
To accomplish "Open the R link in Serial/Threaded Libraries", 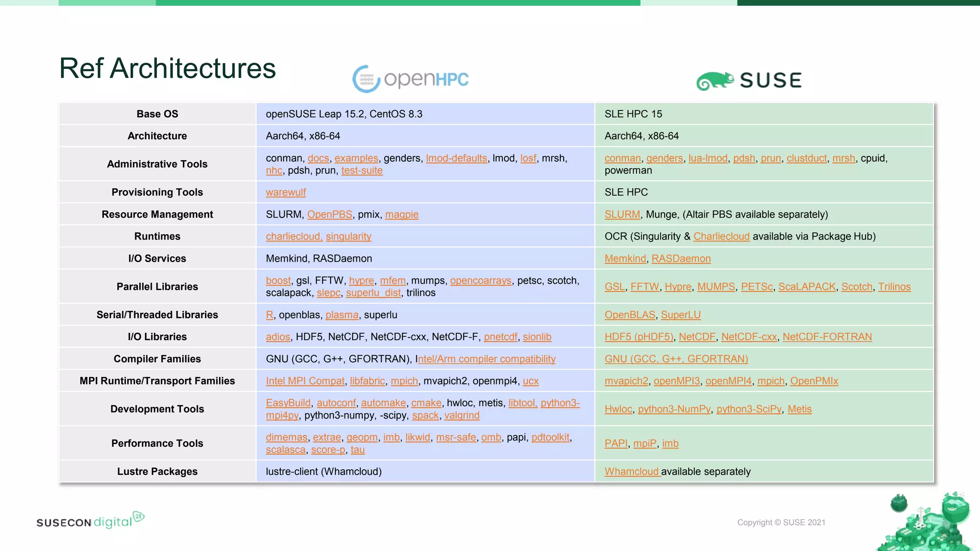I will [x=269, y=315].
